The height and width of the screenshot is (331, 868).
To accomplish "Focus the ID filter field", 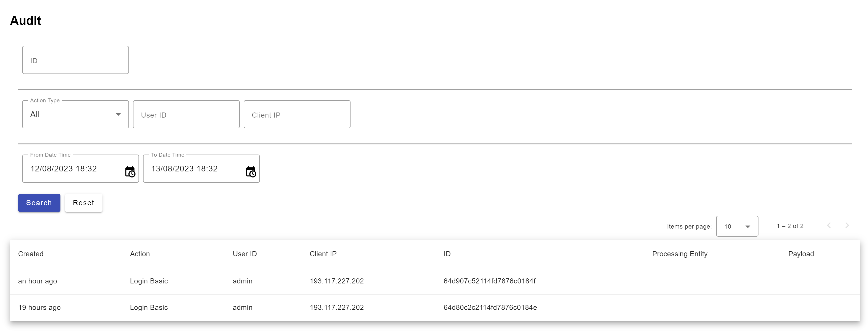I will pos(76,60).
